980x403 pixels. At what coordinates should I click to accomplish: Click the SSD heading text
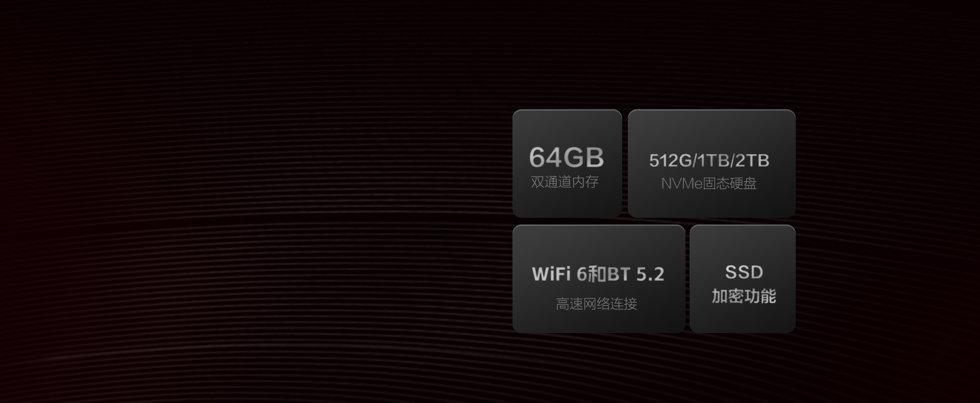tap(744, 272)
